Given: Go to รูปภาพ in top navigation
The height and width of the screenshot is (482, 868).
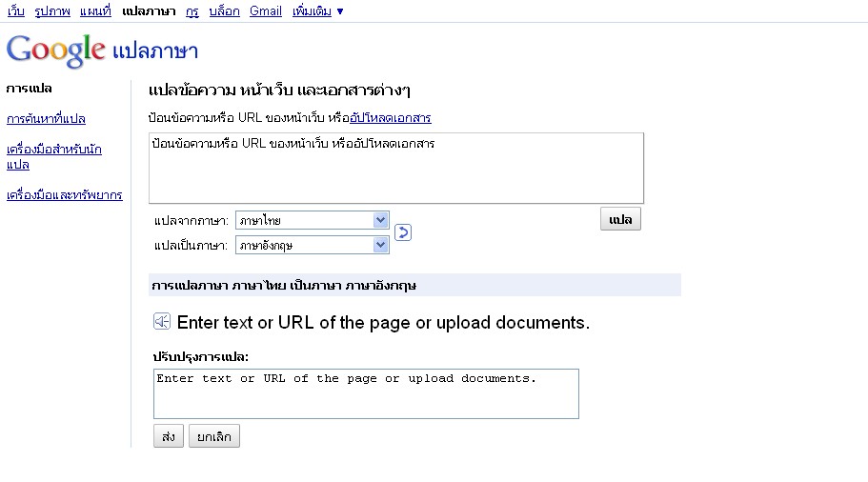Looking at the screenshot, I should tap(54, 11).
